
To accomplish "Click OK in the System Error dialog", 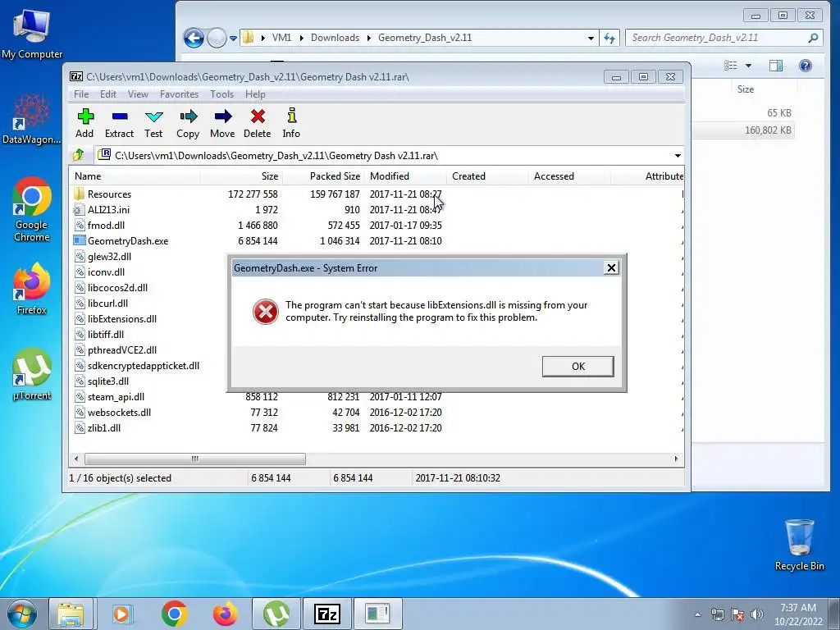I will (x=578, y=367).
